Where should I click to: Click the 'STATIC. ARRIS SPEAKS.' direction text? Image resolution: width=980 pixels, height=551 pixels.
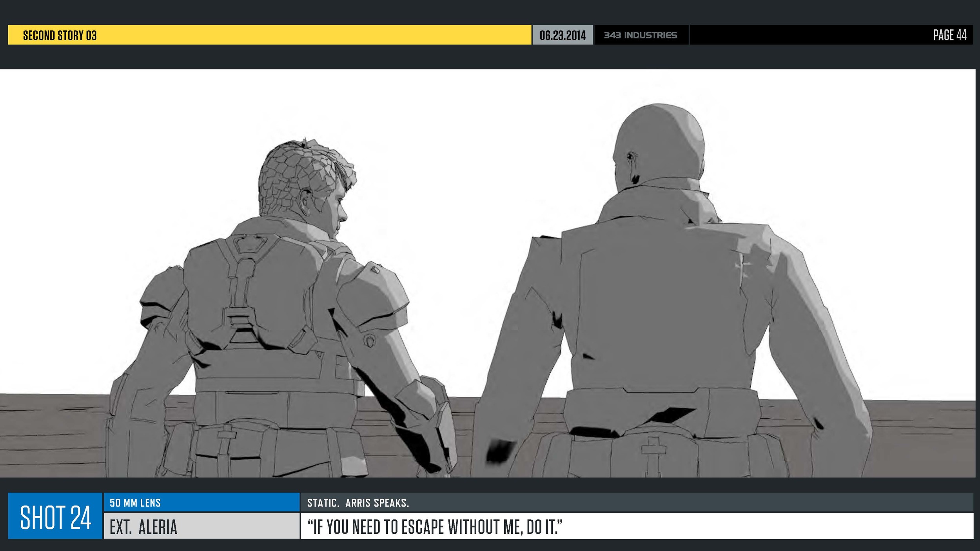[358, 503]
